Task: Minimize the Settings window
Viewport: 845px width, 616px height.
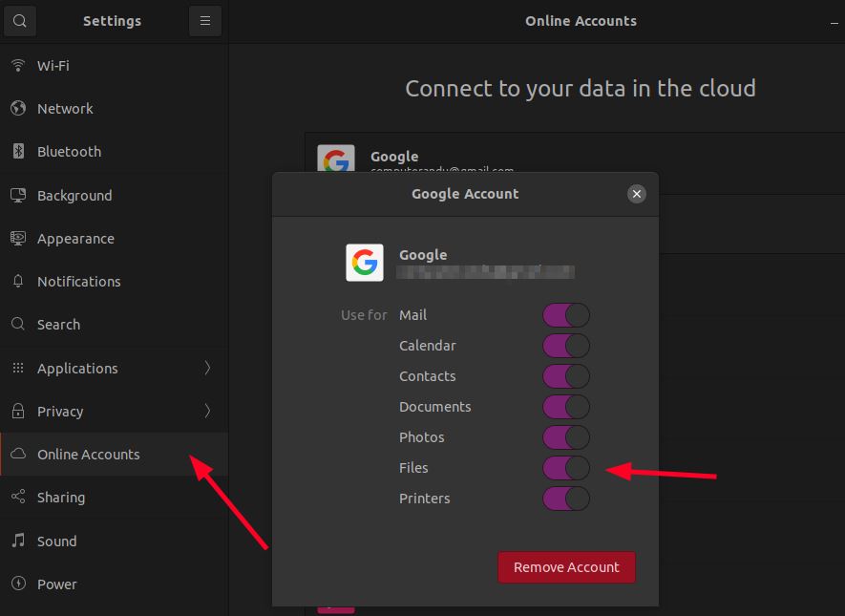Action: point(834,23)
